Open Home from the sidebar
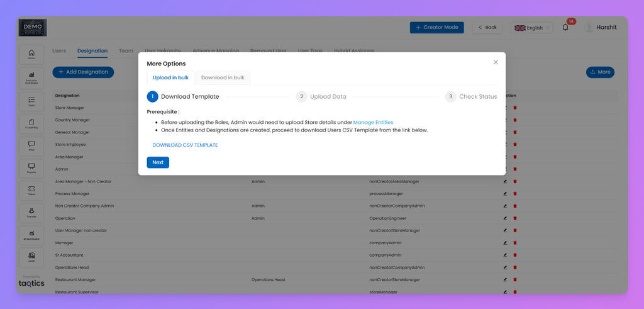 (31, 55)
